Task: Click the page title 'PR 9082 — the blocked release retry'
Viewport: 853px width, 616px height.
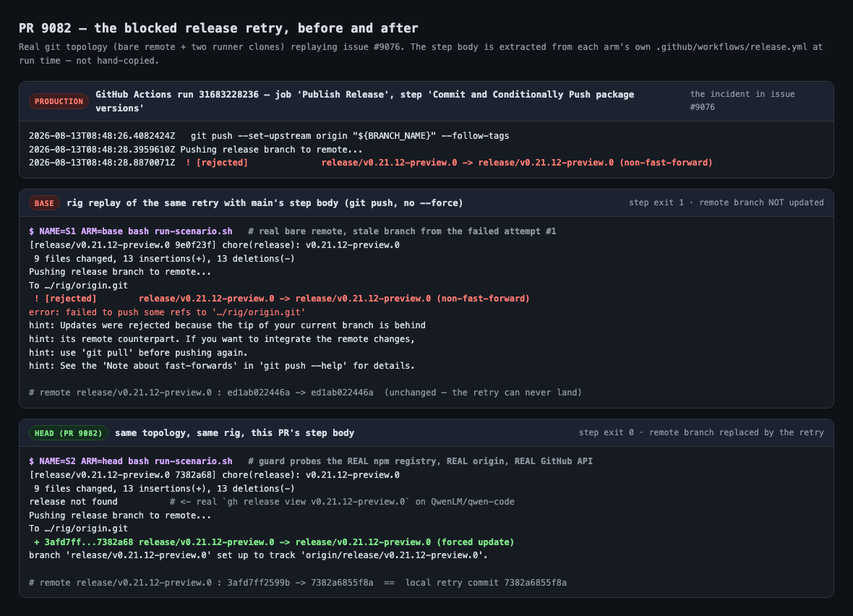Action: click(218, 28)
